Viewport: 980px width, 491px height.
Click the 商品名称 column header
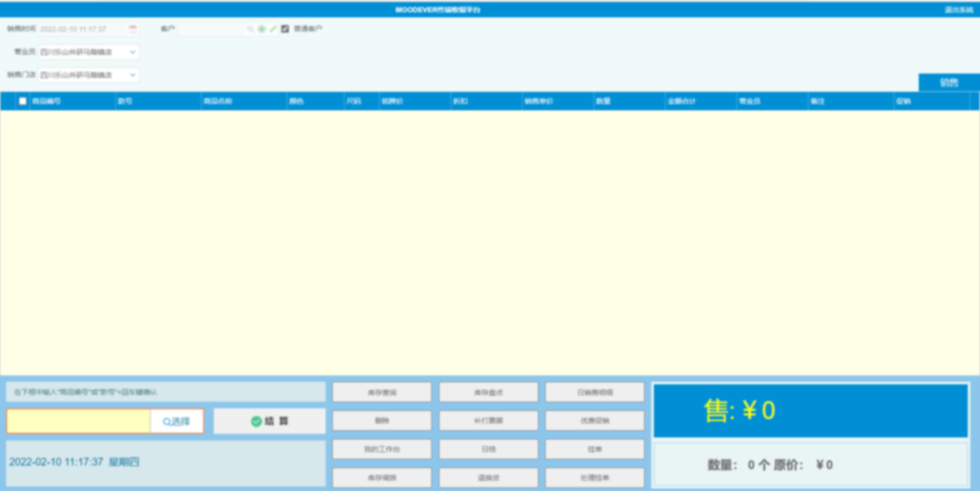click(218, 101)
